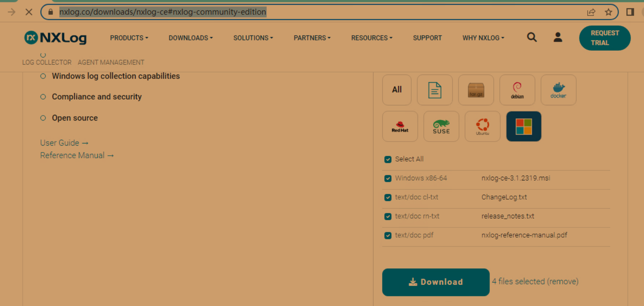
Task: Expand the Why NXLog menu
Action: click(x=483, y=38)
